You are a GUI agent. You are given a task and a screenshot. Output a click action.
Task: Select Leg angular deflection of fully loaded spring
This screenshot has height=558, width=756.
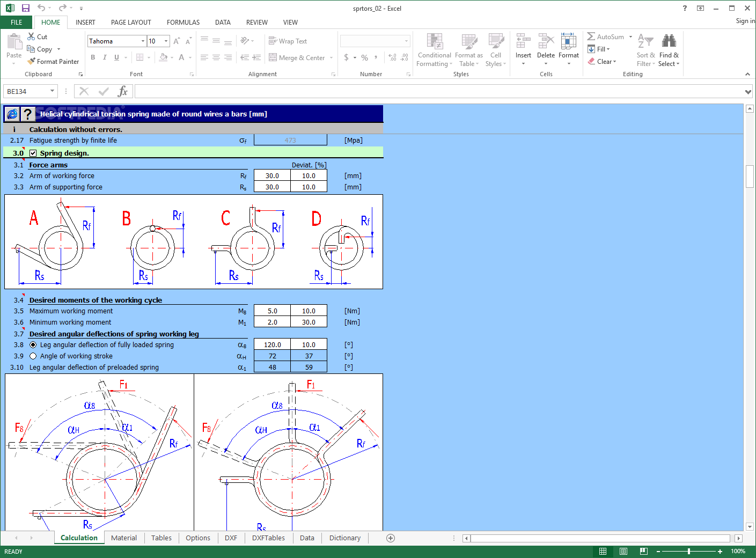point(33,345)
